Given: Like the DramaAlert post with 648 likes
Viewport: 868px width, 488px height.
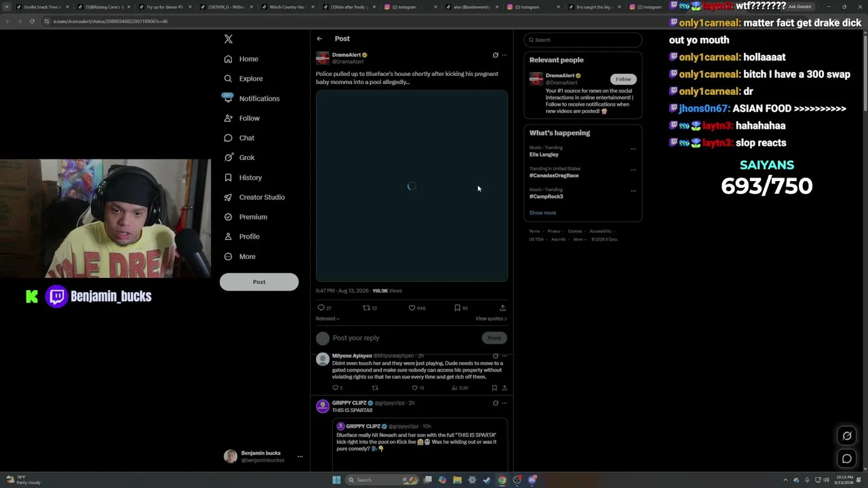Looking at the screenshot, I should pyautogui.click(x=416, y=308).
